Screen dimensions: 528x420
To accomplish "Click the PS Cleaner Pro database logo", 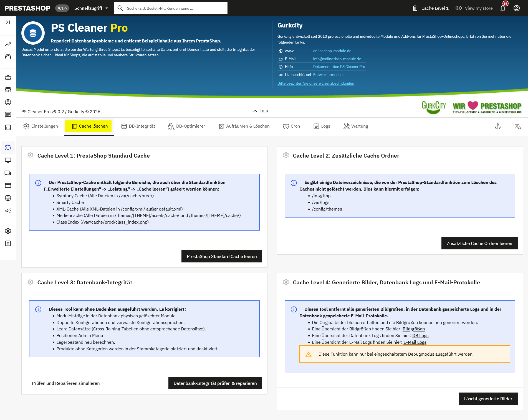I will [33, 33].
